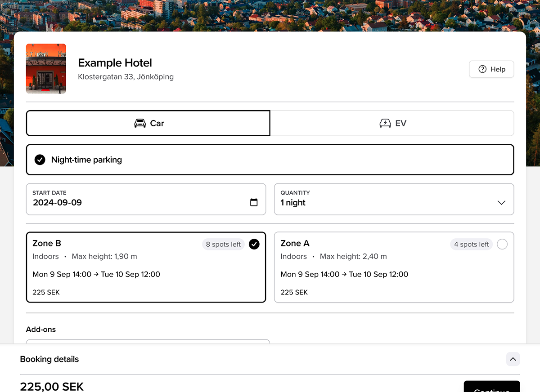Select the Zone B parking card
Image resolution: width=540 pixels, height=392 pixels.
pos(146,267)
